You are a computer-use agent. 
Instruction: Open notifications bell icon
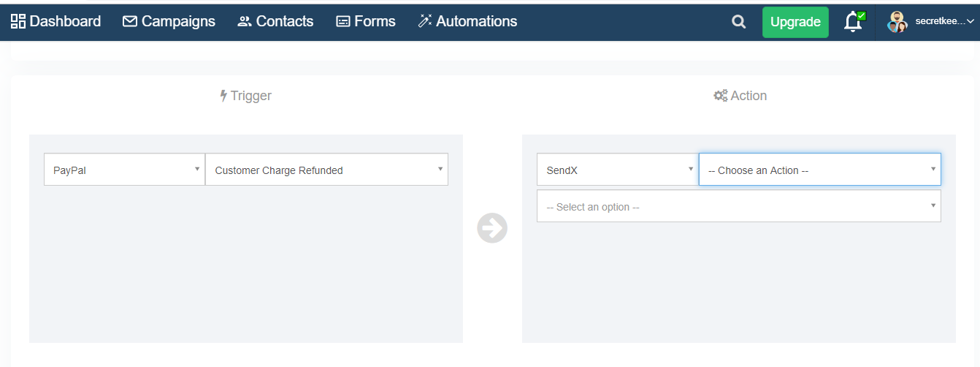[x=854, y=22]
